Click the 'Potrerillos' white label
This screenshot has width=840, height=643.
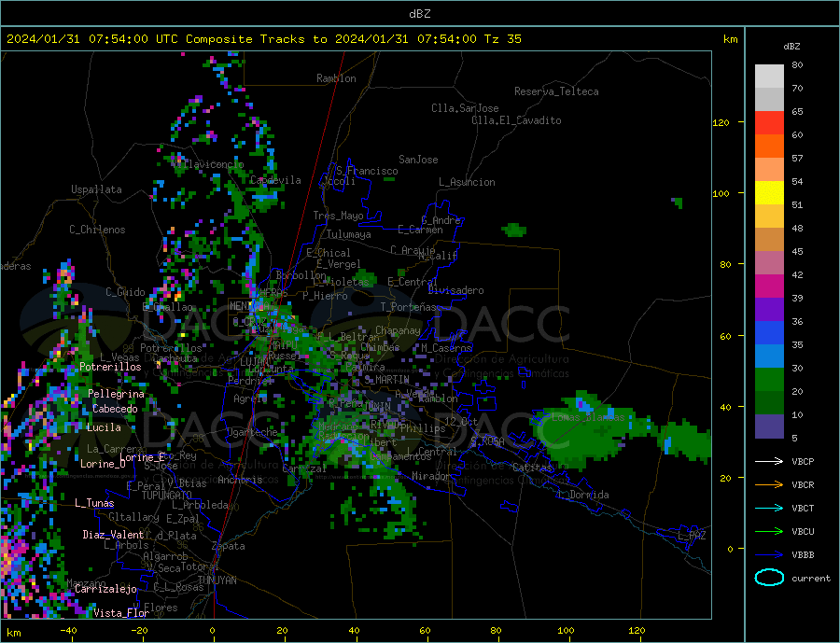[110, 367]
